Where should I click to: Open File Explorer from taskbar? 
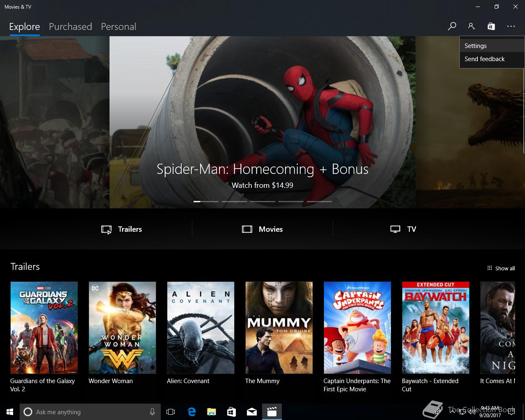211,412
